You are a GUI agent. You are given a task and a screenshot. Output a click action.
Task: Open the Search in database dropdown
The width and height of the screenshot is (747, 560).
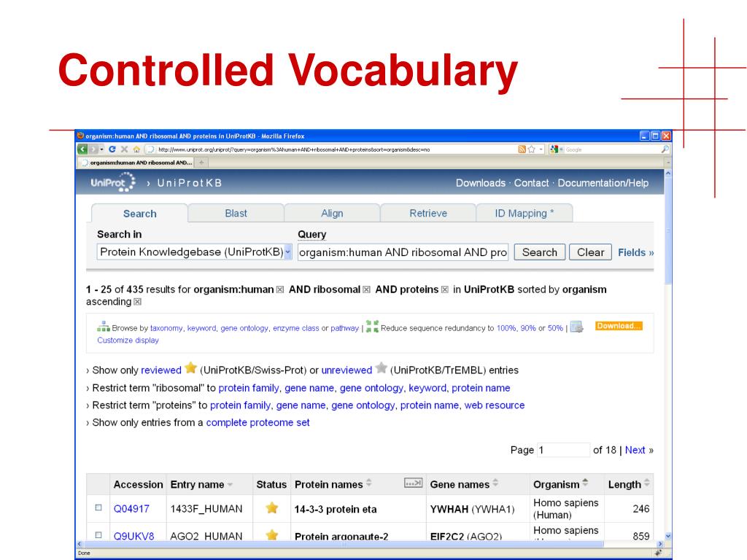coord(287,252)
